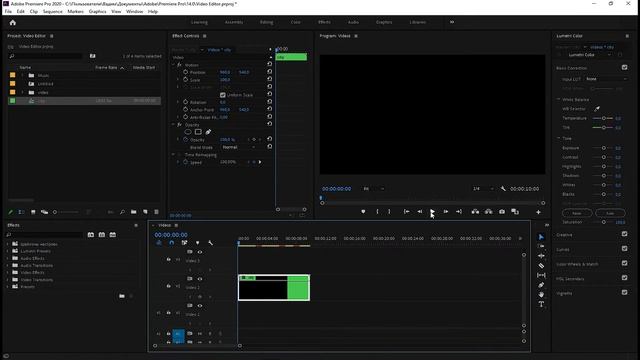This screenshot has height=360, width=640.
Task: Create an ellipse mask under Opacity
Action: pos(188,132)
